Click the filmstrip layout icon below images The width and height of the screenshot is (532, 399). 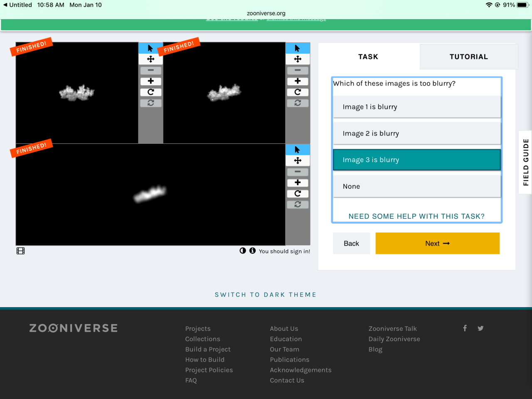(x=20, y=251)
